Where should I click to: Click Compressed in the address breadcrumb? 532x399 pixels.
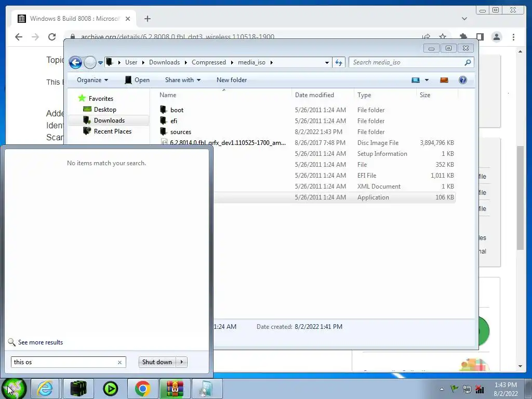click(x=209, y=62)
